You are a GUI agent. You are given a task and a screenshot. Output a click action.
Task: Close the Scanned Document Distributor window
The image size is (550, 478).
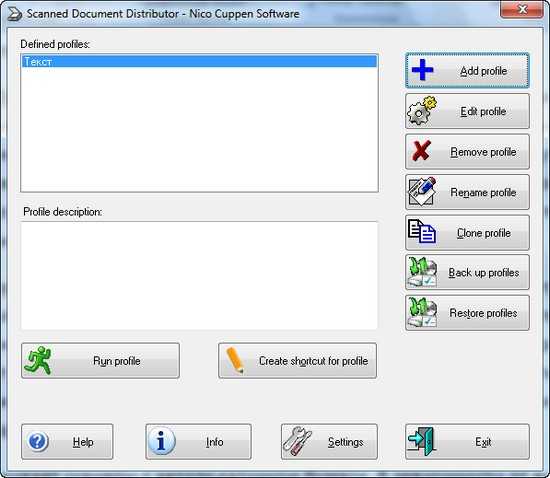(522, 9)
